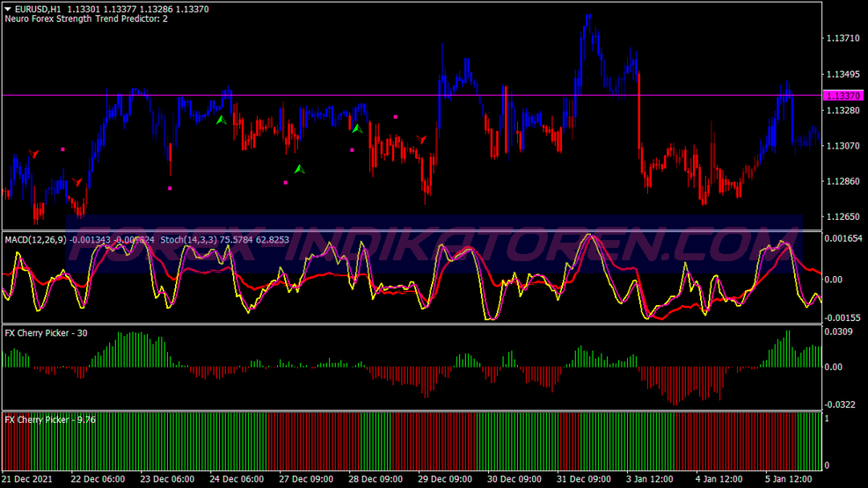This screenshot has height=488, width=868.
Task: Click the EURUSD,H1 symbol title
Action: (x=38, y=9)
